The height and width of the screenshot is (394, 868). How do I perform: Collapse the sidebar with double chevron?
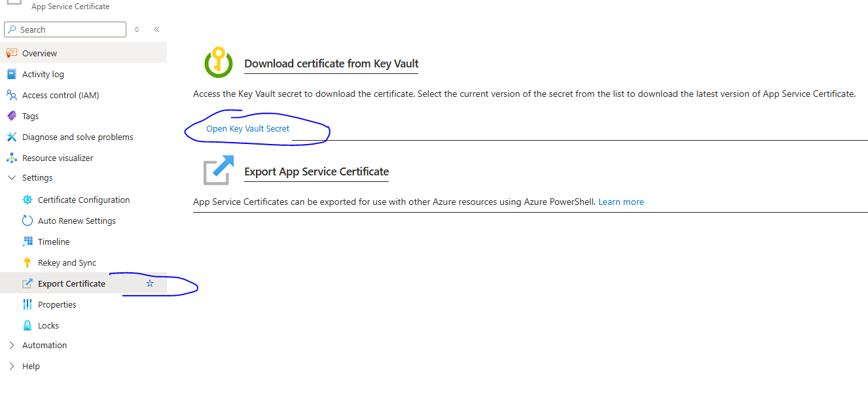[156, 29]
